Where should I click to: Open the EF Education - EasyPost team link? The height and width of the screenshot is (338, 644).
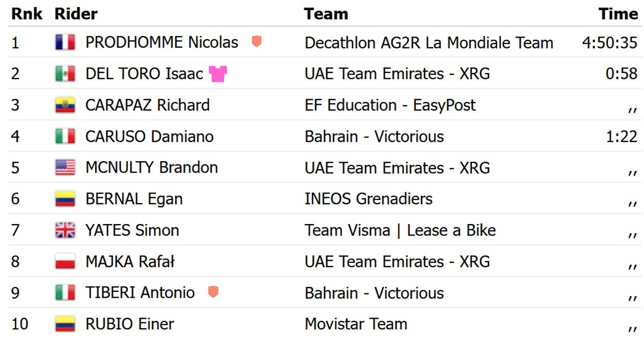click(x=390, y=105)
